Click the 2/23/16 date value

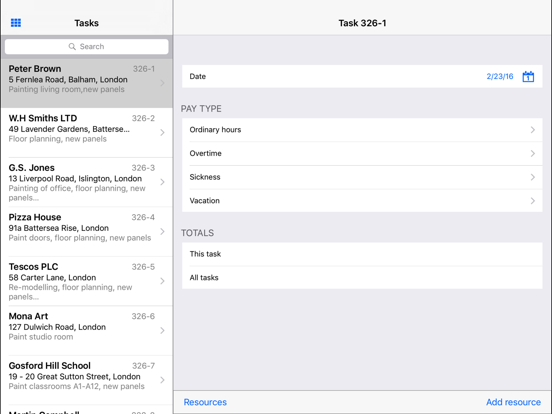500,76
